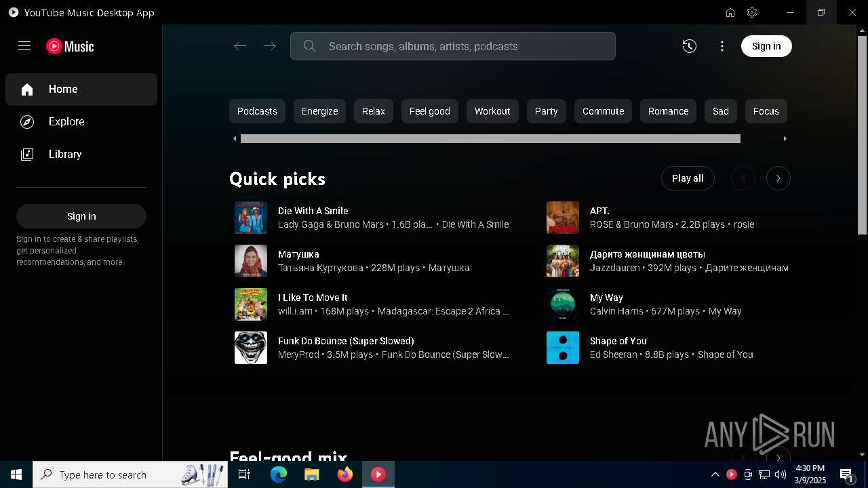Go forward with the right arrow
This screenshot has width=868, height=488.
coord(270,46)
